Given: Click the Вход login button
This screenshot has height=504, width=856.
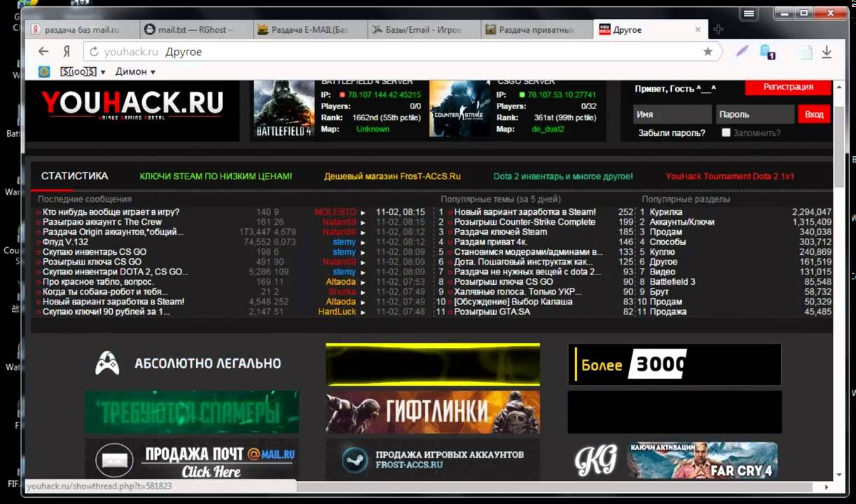Looking at the screenshot, I should pos(814,114).
